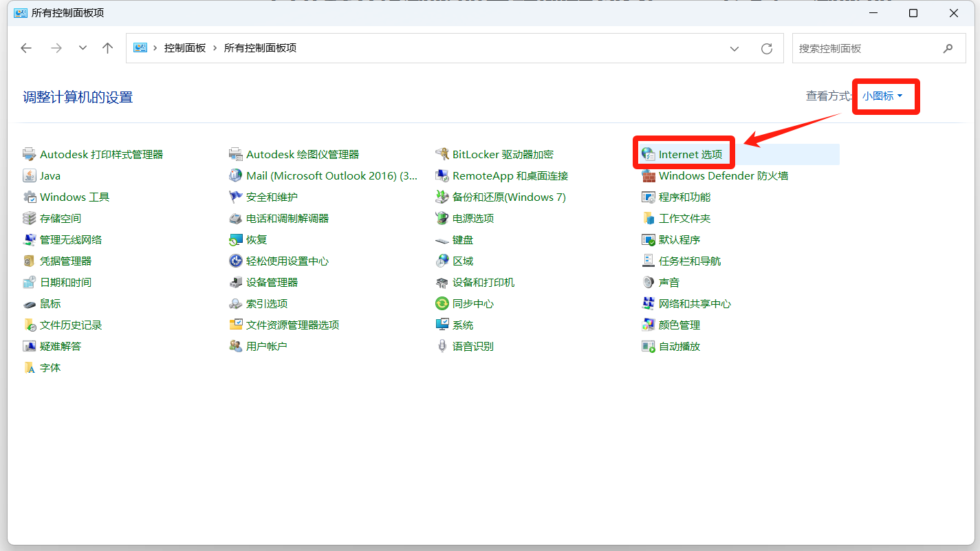Image resolution: width=980 pixels, height=551 pixels.
Task: Expand the address bar history dropdown
Action: (x=734, y=48)
